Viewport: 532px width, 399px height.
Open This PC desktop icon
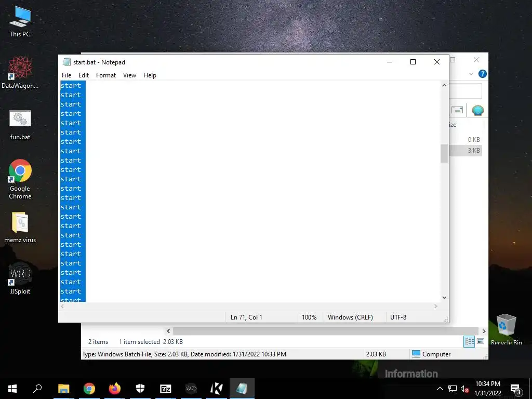pos(20,22)
